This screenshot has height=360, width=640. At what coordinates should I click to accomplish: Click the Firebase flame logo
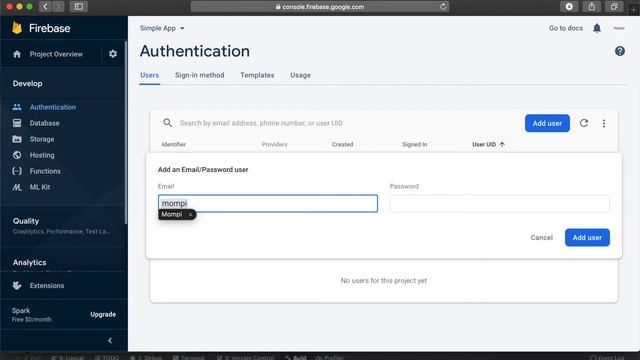pyautogui.click(x=17, y=28)
